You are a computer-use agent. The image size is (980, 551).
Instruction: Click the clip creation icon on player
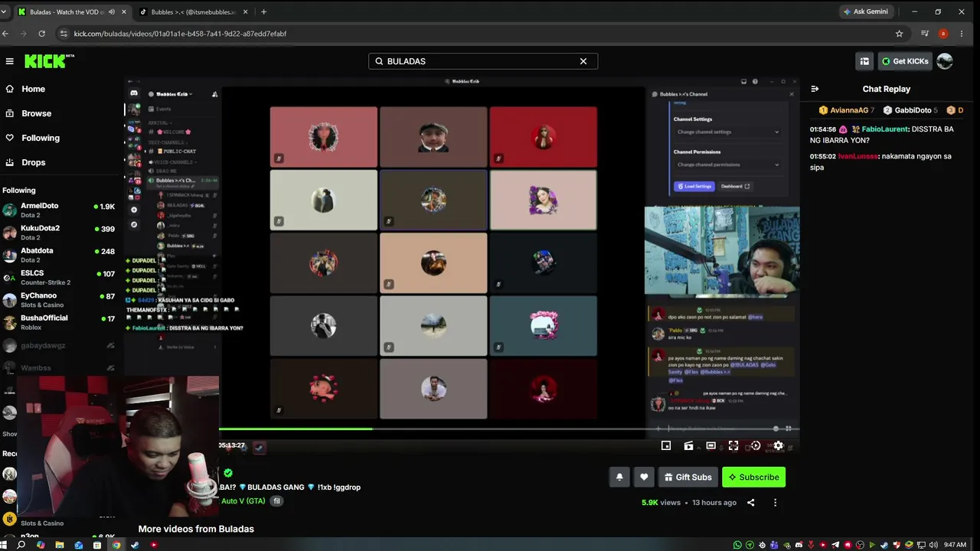(688, 445)
